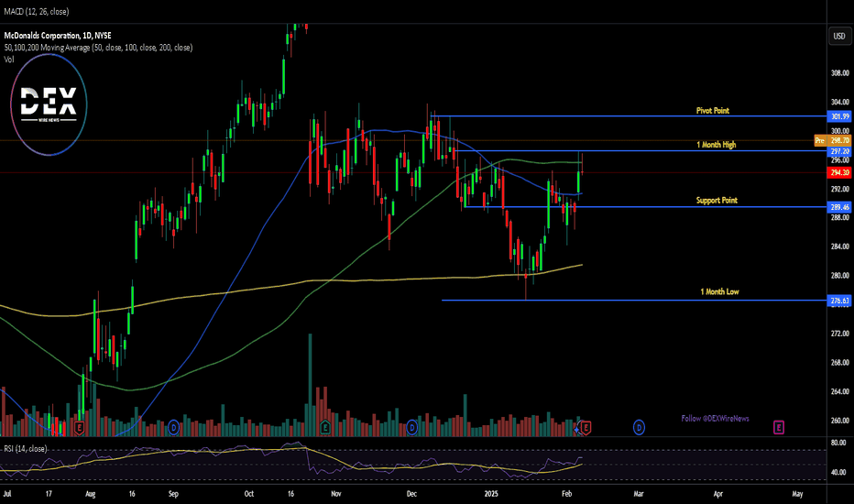This screenshot has height=504, width=854.
Task: Click 272.00 on the price axis
Action: tap(840, 334)
